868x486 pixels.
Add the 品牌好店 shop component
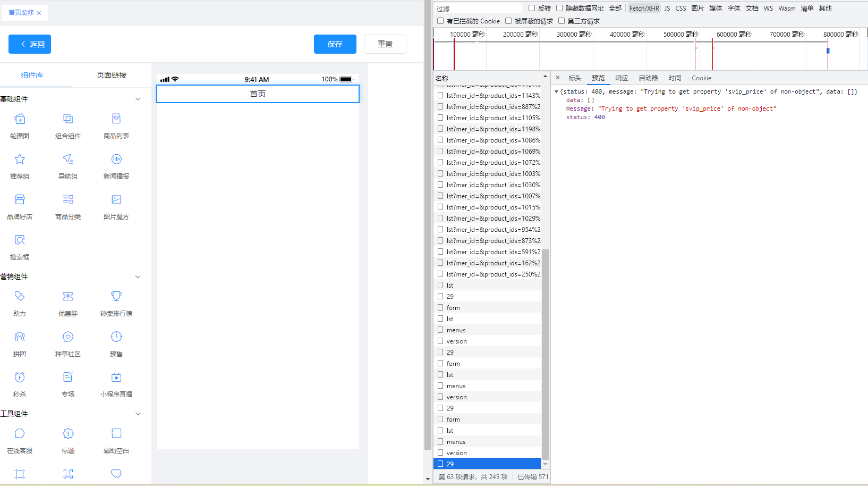[x=20, y=207]
